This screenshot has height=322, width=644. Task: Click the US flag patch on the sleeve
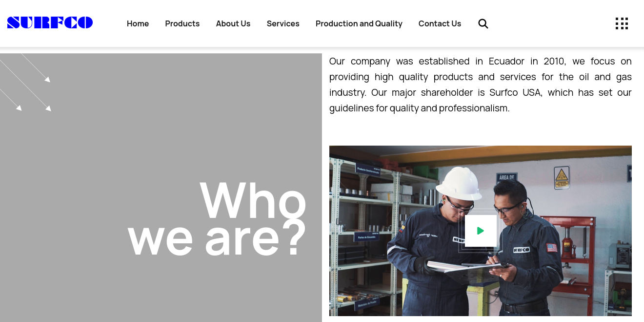(x=552, y=247)
